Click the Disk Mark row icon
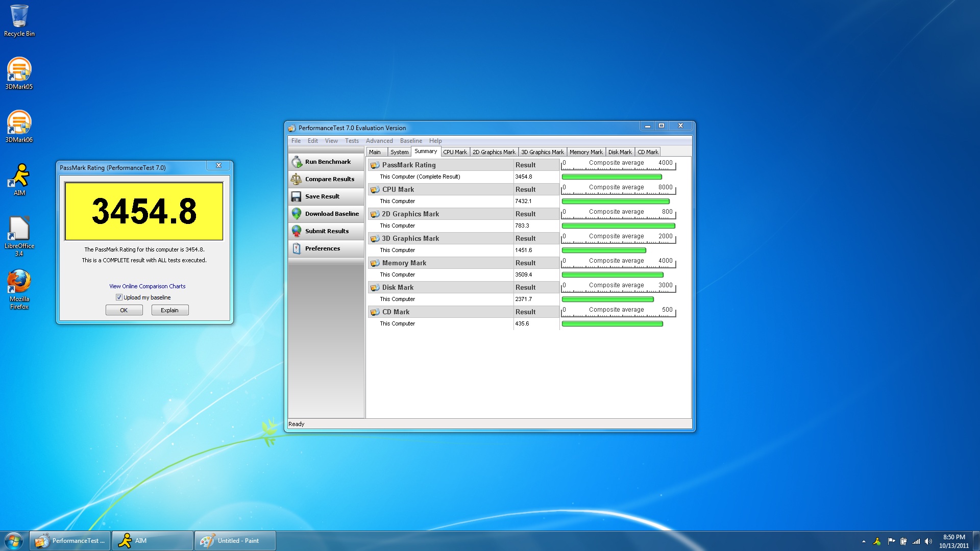Image resolution: width=980 pixels, height=551 pixels. click(x=375, y=287)
